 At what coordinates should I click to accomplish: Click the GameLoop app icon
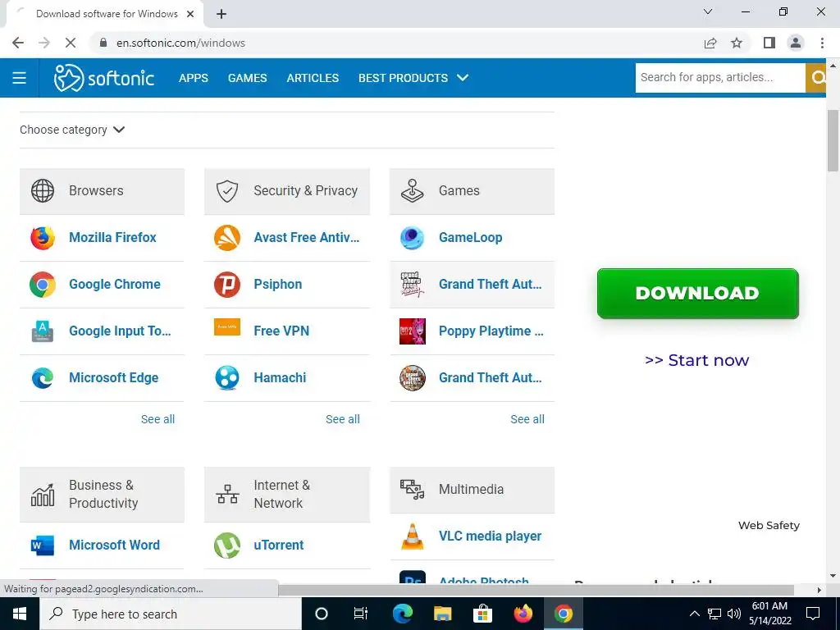pos(413,238)
